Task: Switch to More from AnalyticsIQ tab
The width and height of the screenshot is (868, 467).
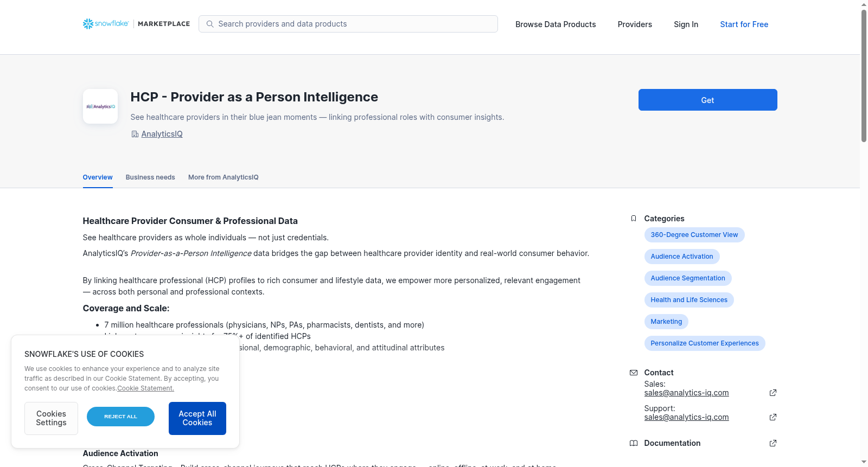Action: coord(224,177)
